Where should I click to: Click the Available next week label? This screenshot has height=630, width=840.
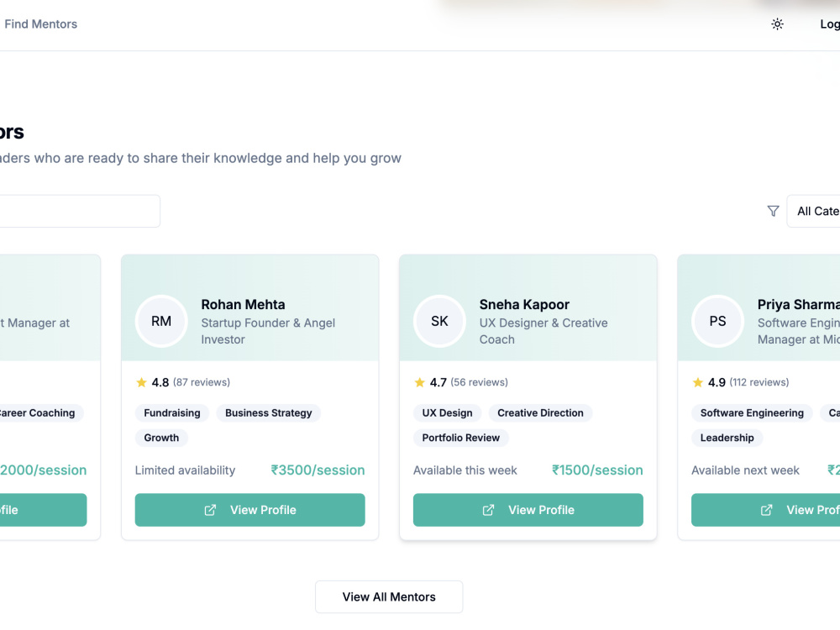tap(745, 470)
